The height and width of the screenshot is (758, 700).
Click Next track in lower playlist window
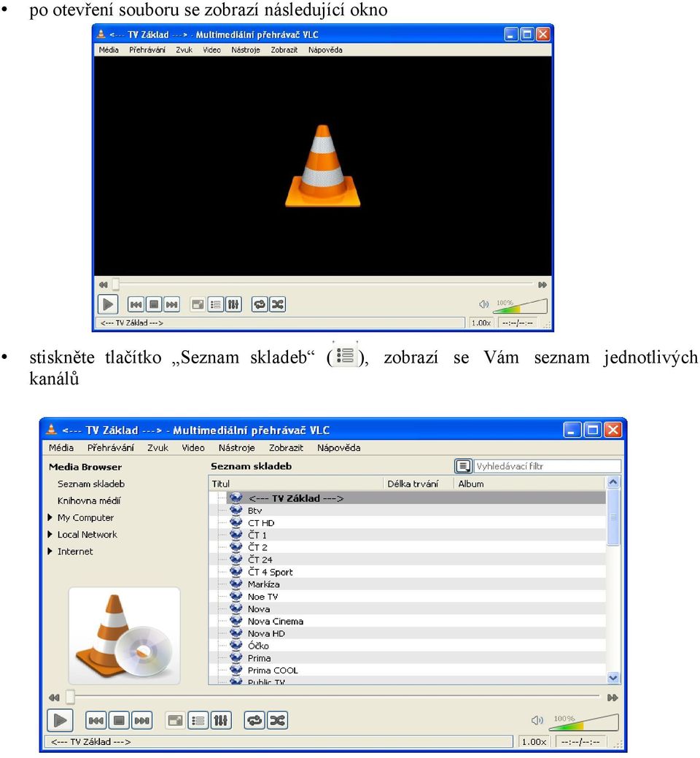[141, 721]
